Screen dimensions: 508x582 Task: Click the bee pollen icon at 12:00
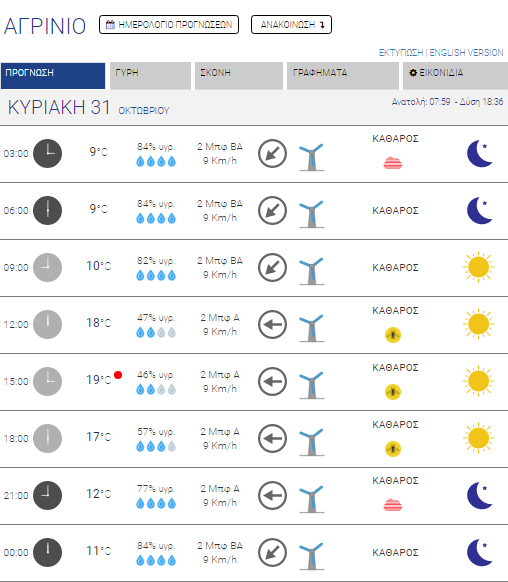pyautogui.click(x=393, y=335)
